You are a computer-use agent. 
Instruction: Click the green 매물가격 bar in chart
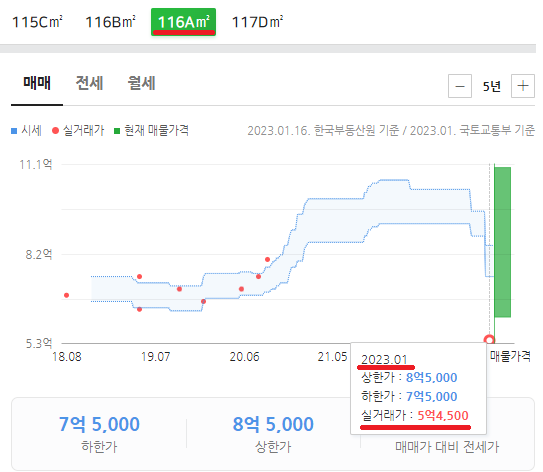[x=502, y=242]
